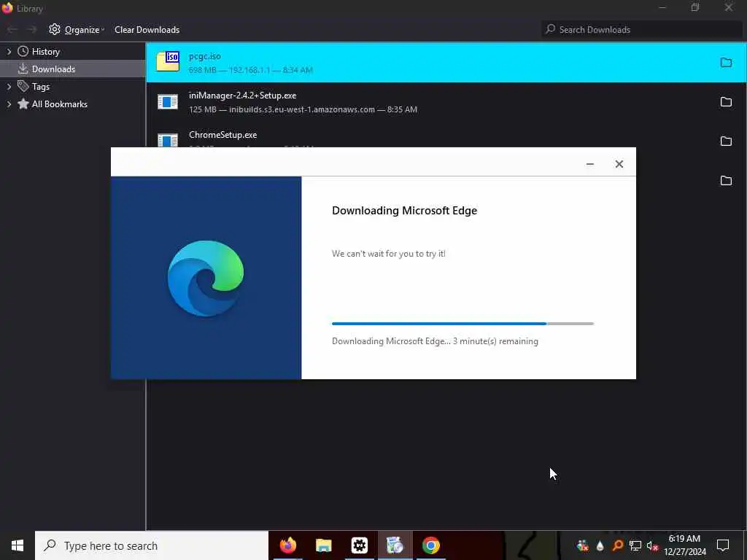Open Google Chrome from the taskbar
The height and width of the screenshot is (560, 747).
430,545
